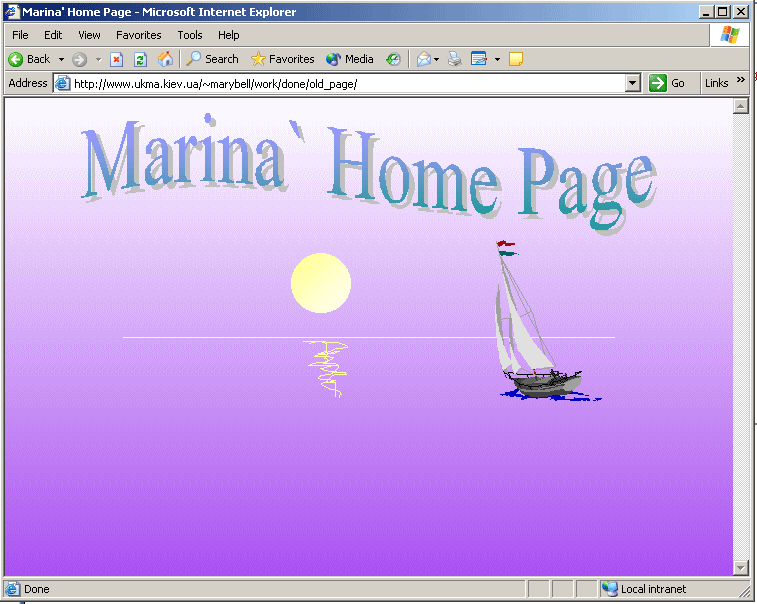Open the Forward history dropdown arrow

[x=98, y=59]
